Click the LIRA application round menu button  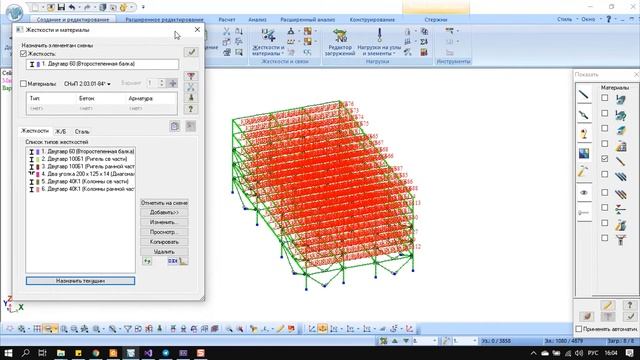[15, 12]
